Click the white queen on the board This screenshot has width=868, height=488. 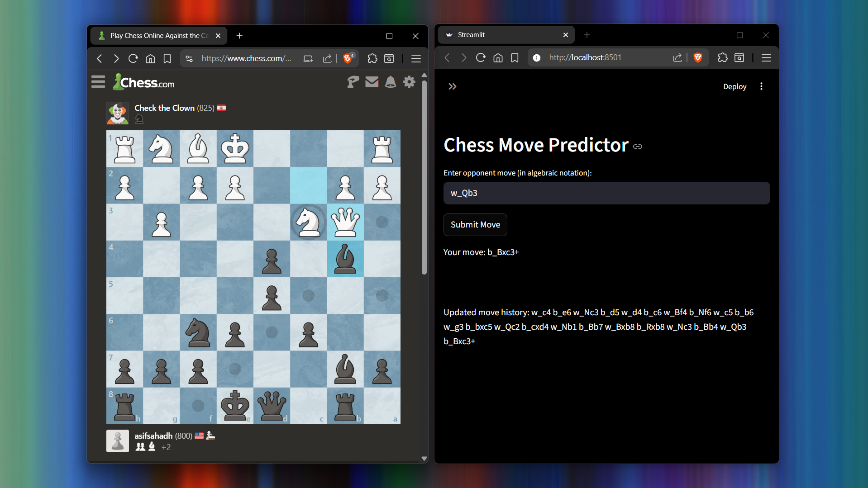click(x=345, y=222)
